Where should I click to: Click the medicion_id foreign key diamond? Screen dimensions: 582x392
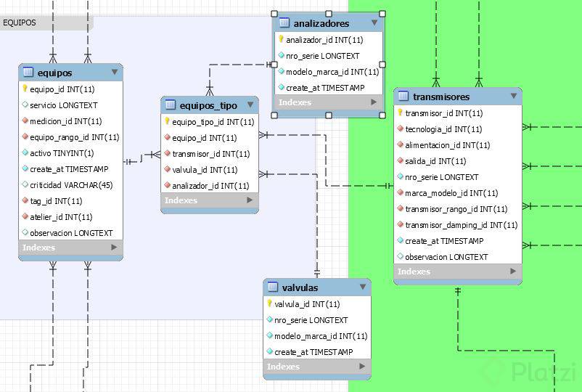point(25,121)
